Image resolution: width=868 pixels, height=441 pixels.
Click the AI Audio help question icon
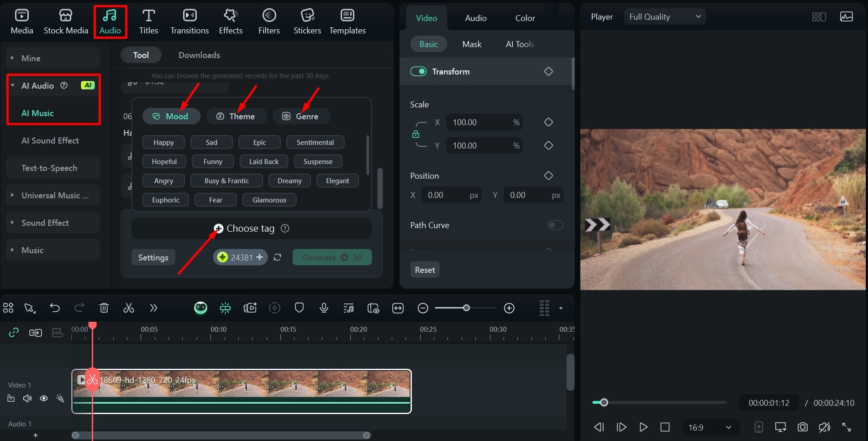[64, 85]
